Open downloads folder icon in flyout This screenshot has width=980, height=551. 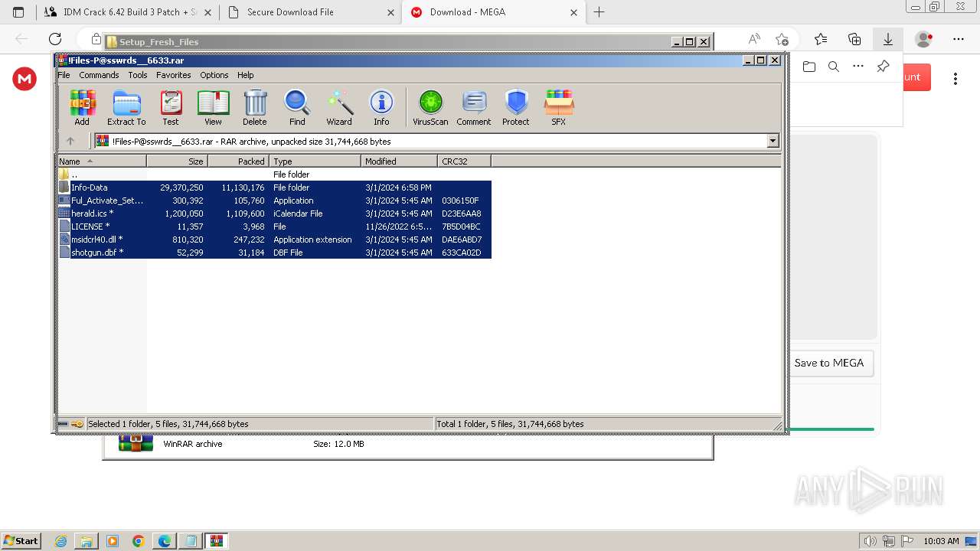pyautogui.click(x=809, y=67)
